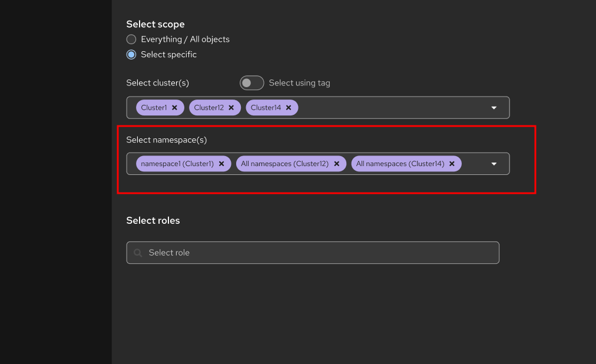Click the All namespaces (Cluster12) chip label
The height and width of the screenshot is (364, 596).
tap(284, 164)
